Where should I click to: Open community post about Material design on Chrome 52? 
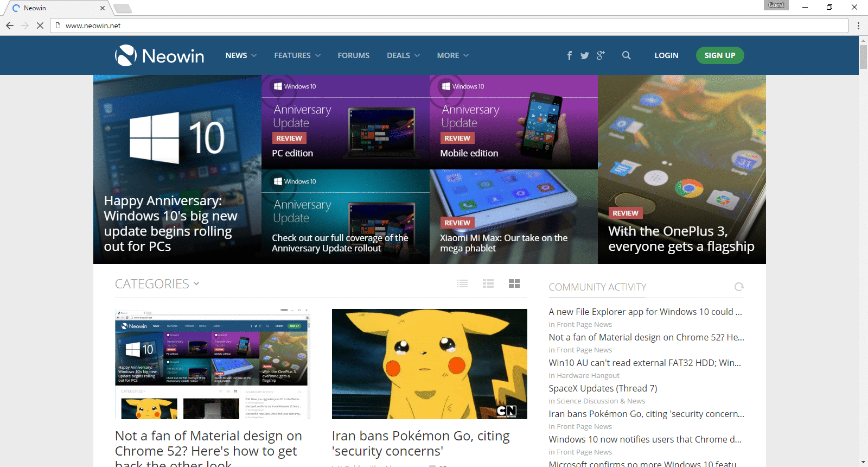coord(646,337)
